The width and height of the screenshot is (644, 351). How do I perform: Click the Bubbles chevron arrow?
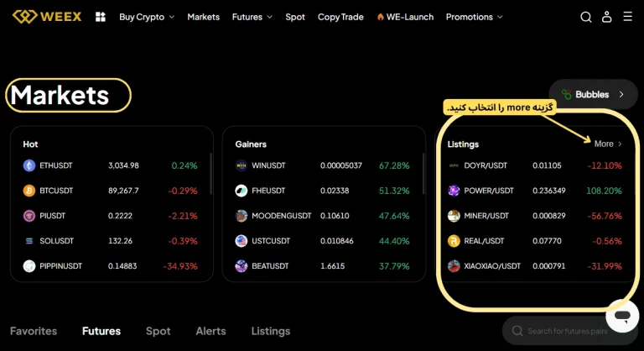point(621,94)
